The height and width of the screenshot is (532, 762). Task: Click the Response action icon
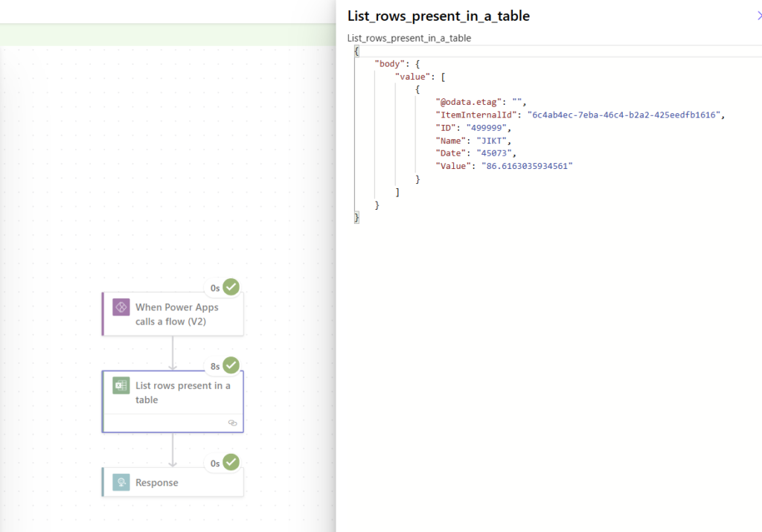(121, 482)
